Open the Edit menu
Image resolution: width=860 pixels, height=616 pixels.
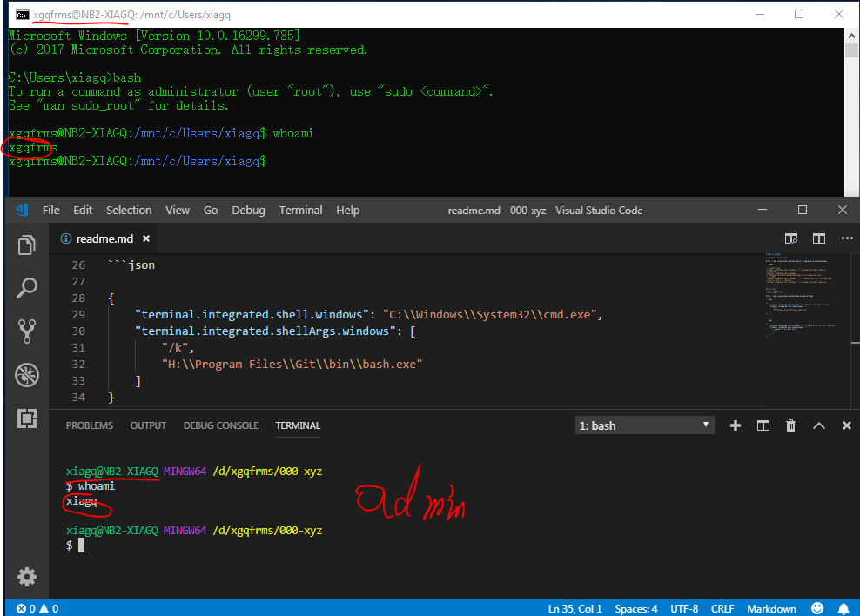point(83,210)
